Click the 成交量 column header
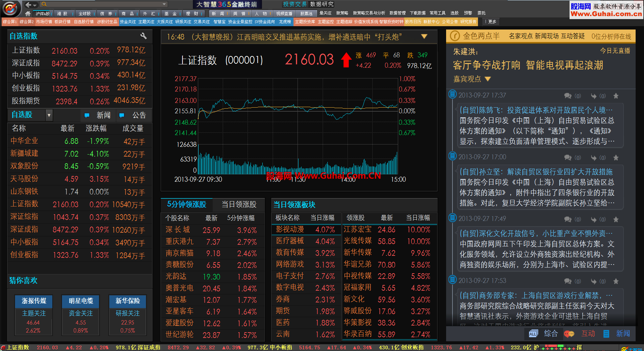Viewport: 644px width, 351px height. click(133, 128)
